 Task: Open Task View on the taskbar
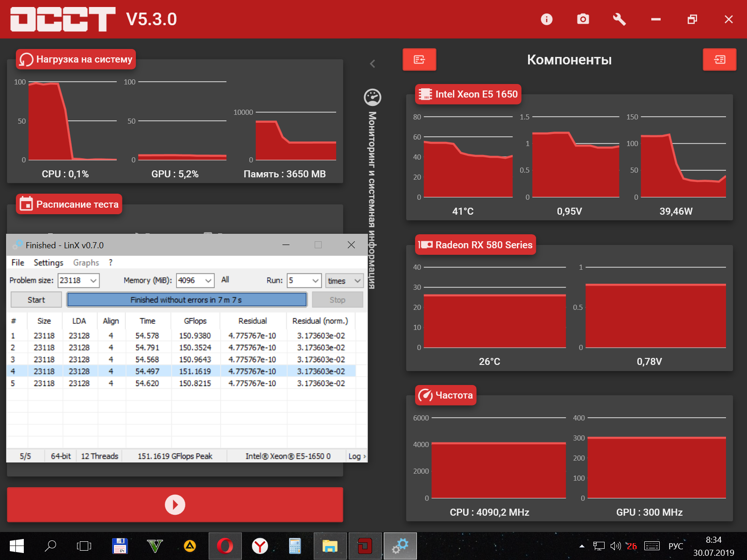point(84,546)
